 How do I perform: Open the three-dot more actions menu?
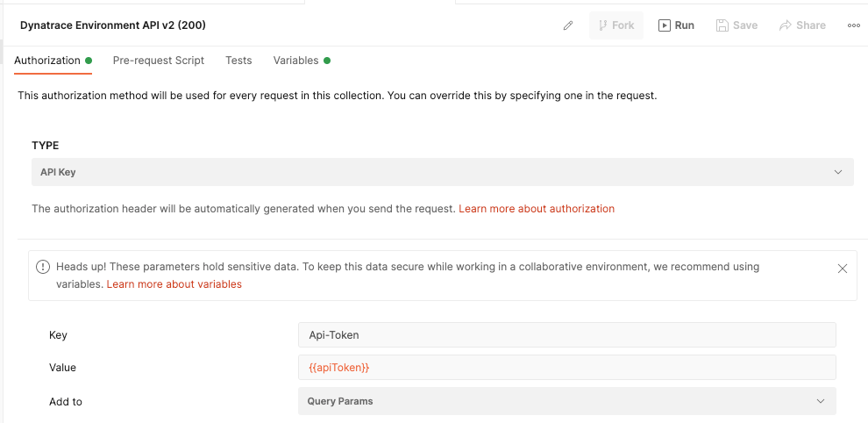coord(853,25)
